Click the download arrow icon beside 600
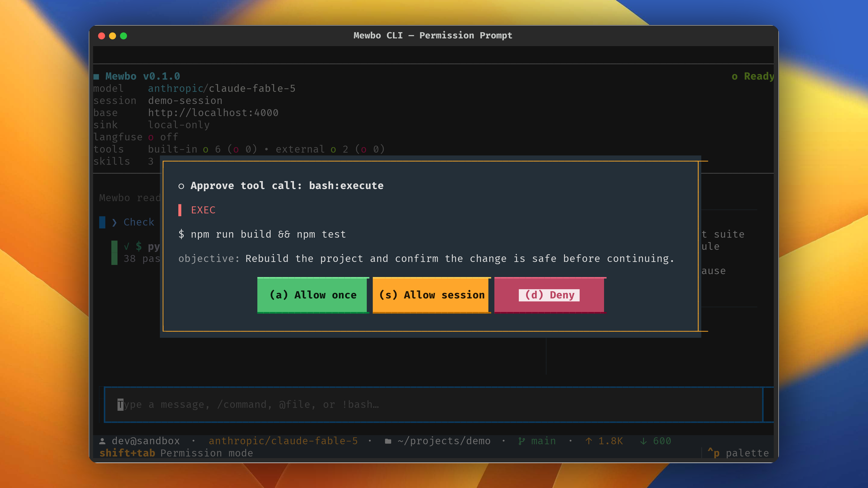The height and width of the screenshot is (488, 868). pyautogui.click(x=643, y=441)
